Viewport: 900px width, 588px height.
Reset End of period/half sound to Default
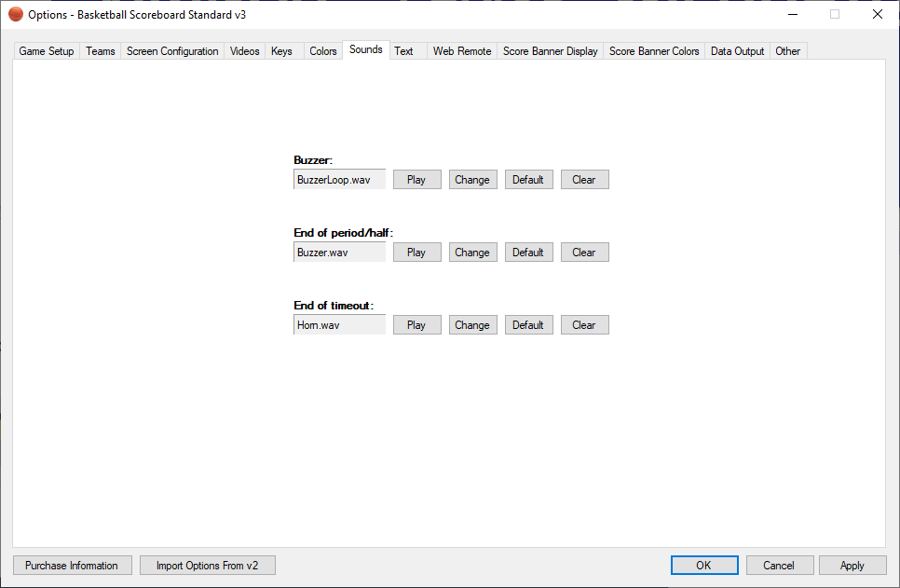[x=528, y=253]
